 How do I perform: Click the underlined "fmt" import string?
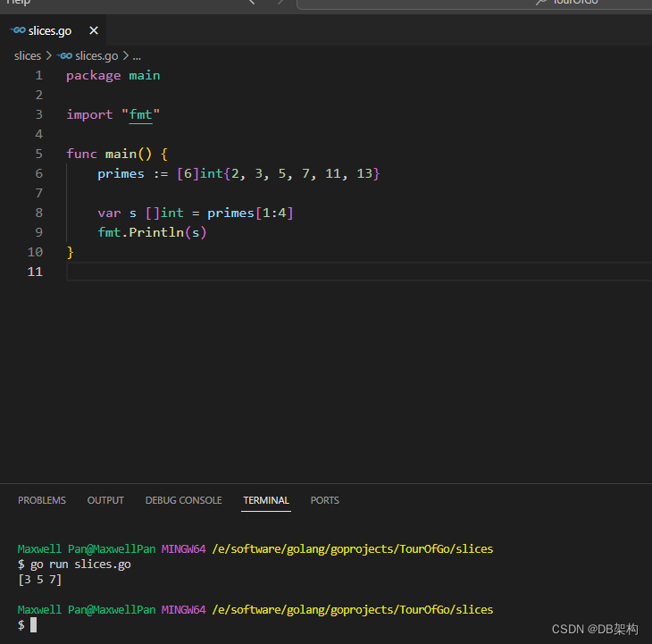[140, 114]
